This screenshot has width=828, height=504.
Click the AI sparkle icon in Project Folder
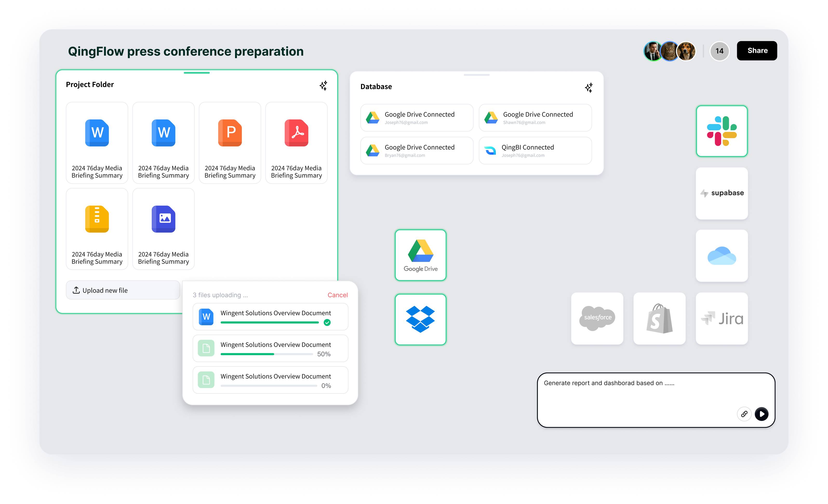(323, 86)
